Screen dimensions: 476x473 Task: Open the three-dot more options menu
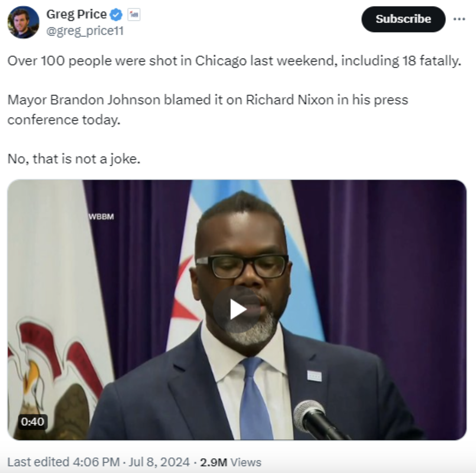(459, 19)
